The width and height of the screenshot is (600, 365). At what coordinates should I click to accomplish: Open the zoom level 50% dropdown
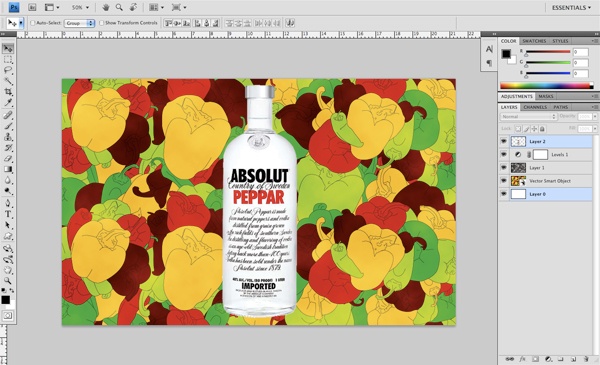(80, 7)
